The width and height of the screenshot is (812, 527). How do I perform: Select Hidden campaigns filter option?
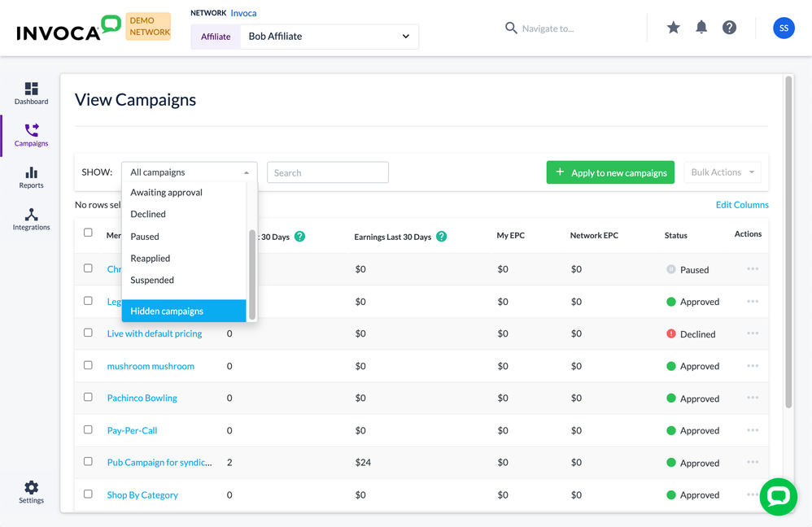point(184,311)
